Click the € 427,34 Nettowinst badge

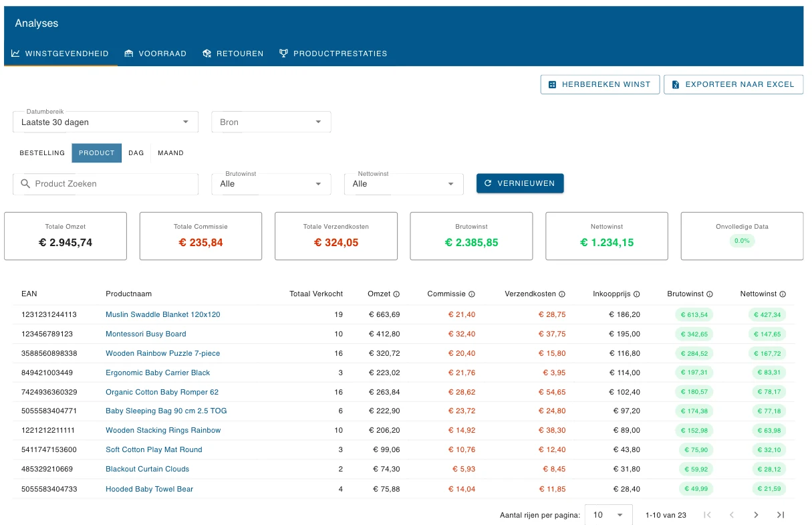767,314
